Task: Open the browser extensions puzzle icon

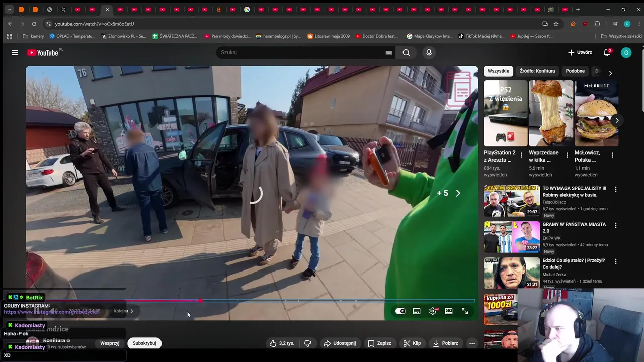Action: tap(597, 24)
